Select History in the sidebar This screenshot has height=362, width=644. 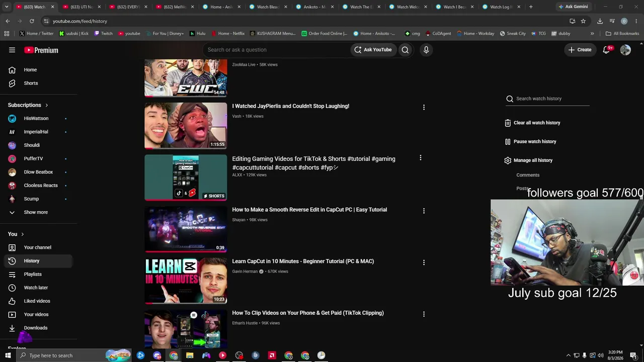click(x=39, y=261)
